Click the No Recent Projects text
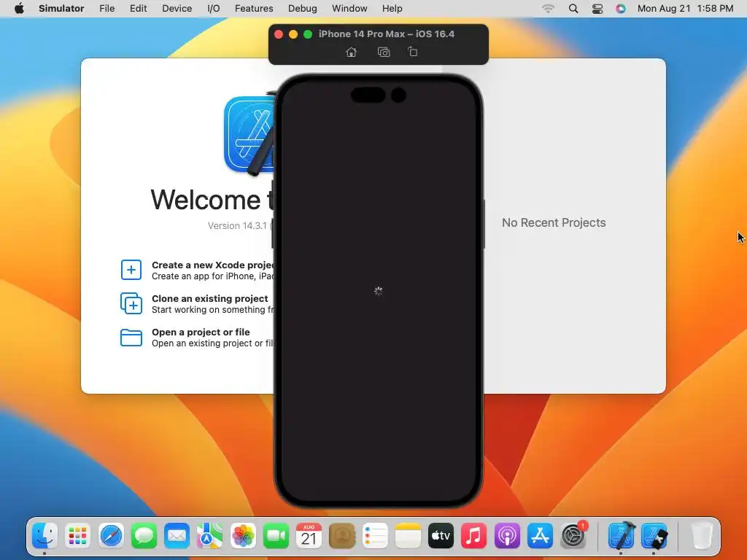The image size is (747, 560). click(554, 222)
